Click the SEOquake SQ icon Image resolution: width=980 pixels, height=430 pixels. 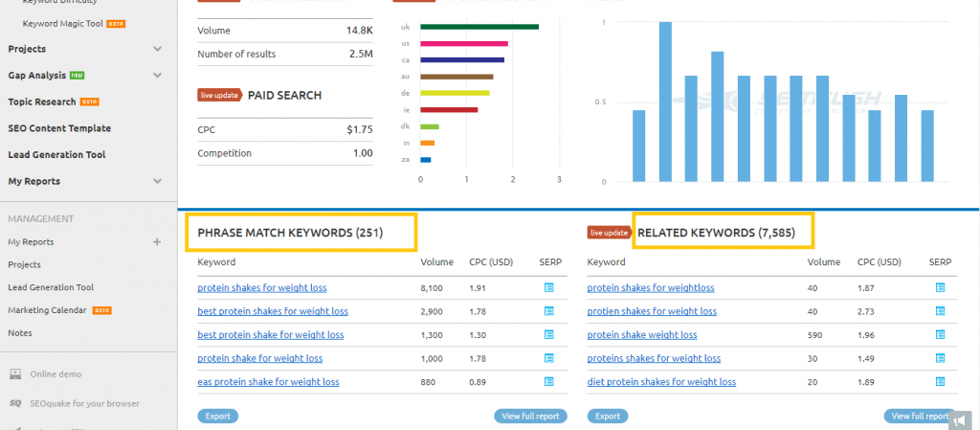pos(15,404)
